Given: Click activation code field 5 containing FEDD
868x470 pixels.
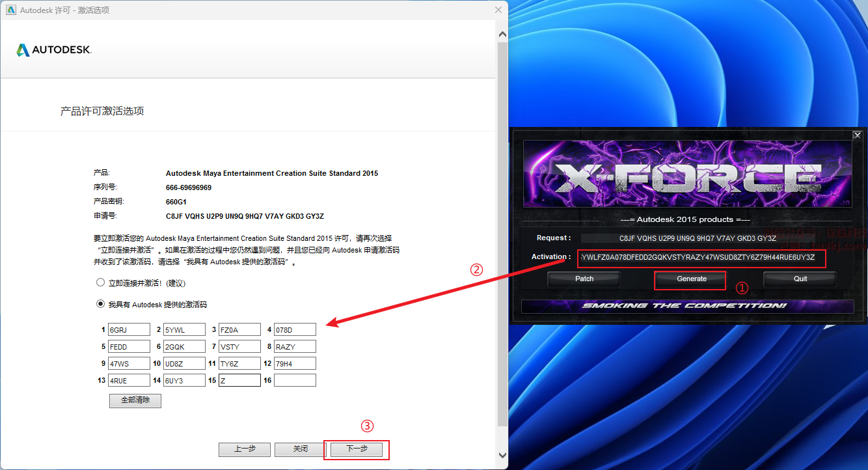Looking at the screenshot, I should [x=129, y=346].
